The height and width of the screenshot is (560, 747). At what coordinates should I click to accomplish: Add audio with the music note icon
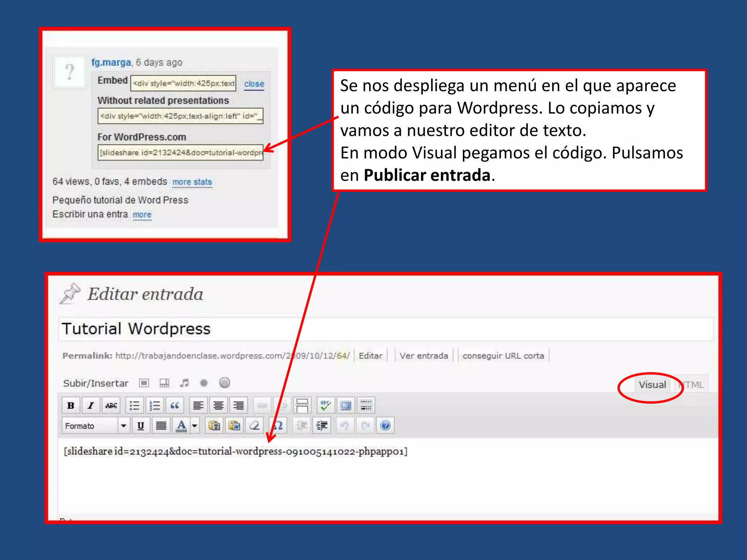pos(184,383)
